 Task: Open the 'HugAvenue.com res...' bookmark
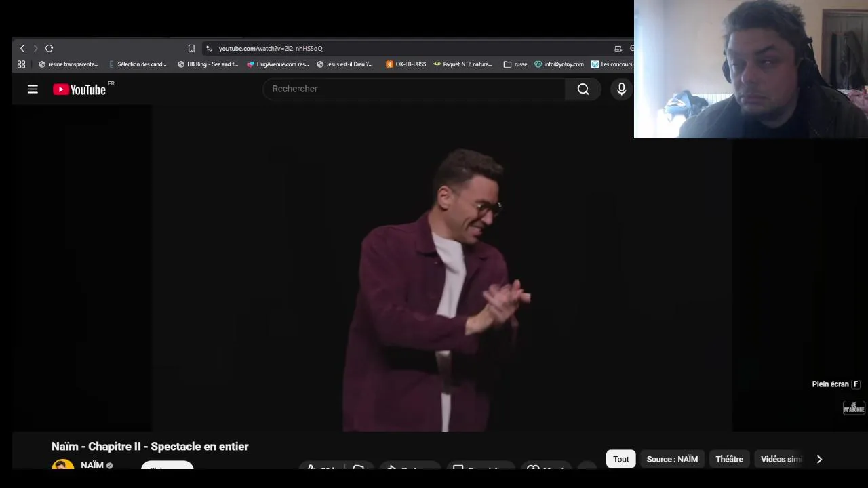click(x=278, y=64)
